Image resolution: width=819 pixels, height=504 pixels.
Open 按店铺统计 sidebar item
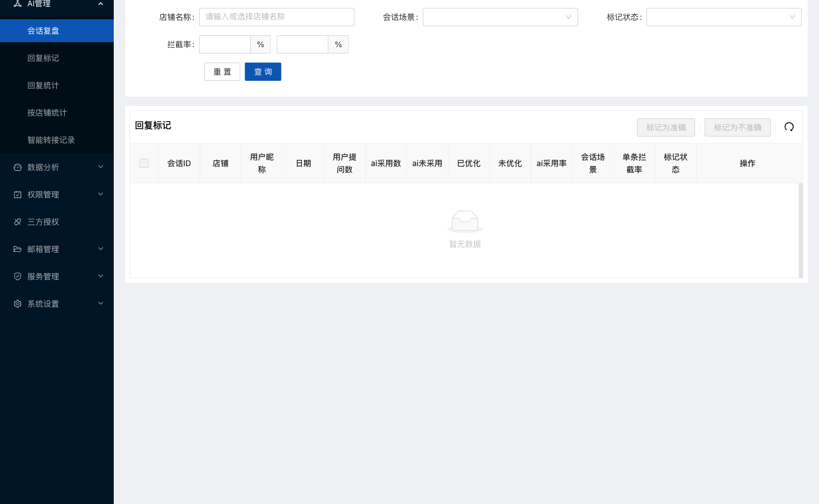pyautogui.click(x=57, y=113)
